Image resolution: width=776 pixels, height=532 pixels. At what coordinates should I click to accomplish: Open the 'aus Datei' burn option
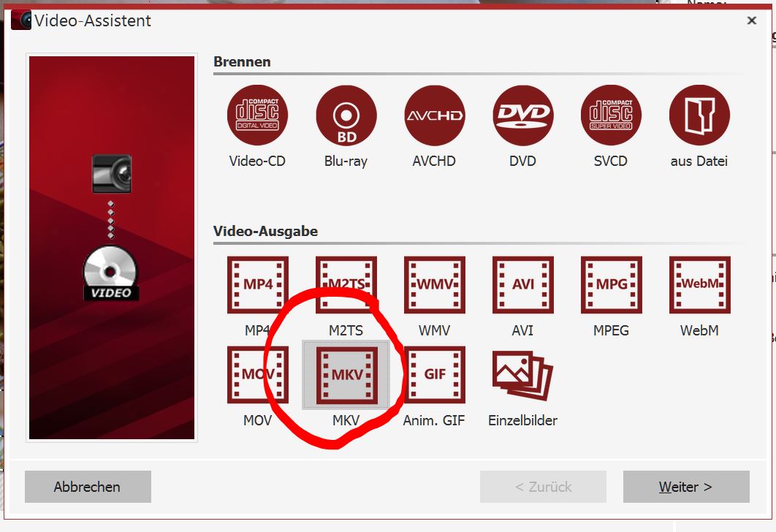[699, 115]
